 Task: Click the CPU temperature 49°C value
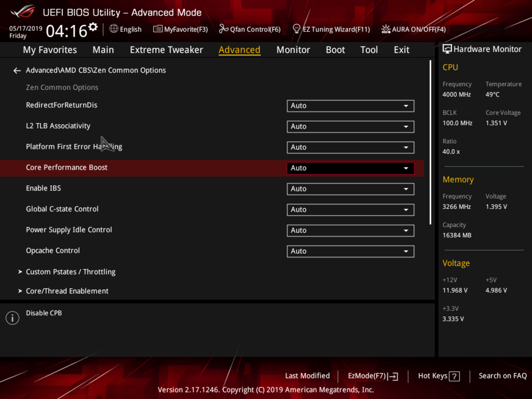point(492,95)
